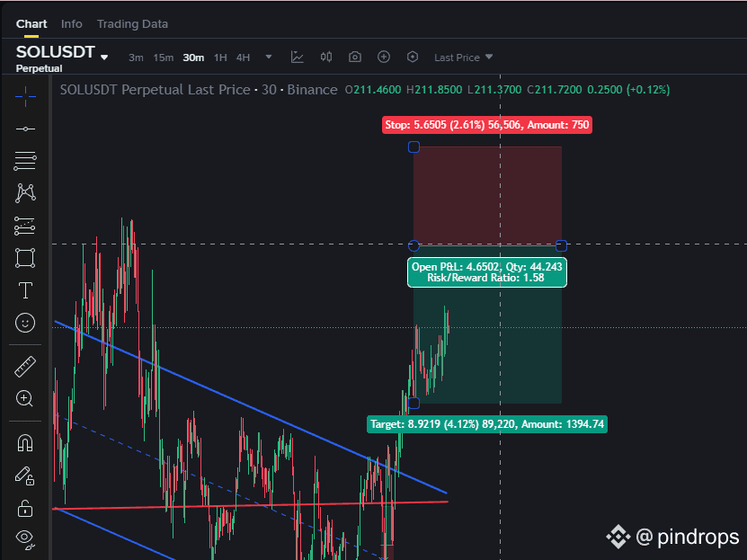Select the rectangle shape tool
747x560 pixels.
pyautogui.click(x=25, y=258)
